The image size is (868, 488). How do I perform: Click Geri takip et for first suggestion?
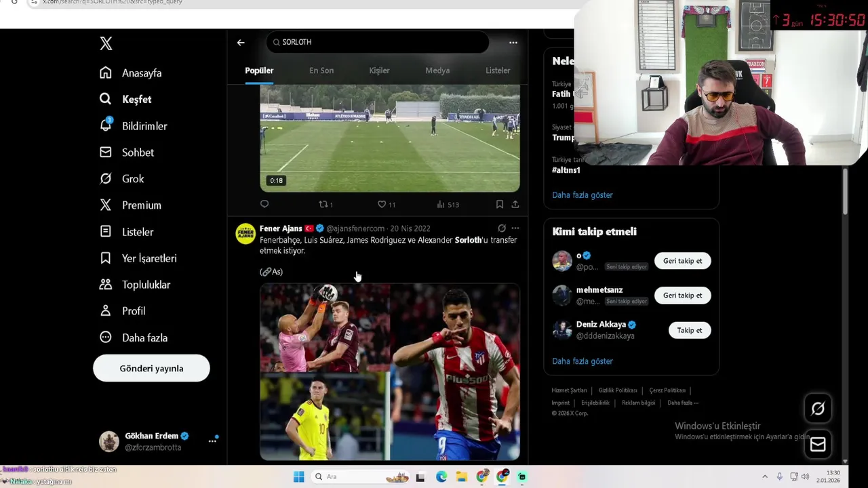coord(683,261)
